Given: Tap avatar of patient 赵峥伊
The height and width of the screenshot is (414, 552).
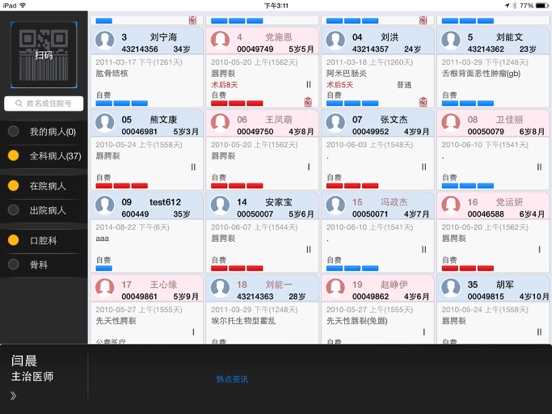Looking at the screenshot, I should (335, 288).
